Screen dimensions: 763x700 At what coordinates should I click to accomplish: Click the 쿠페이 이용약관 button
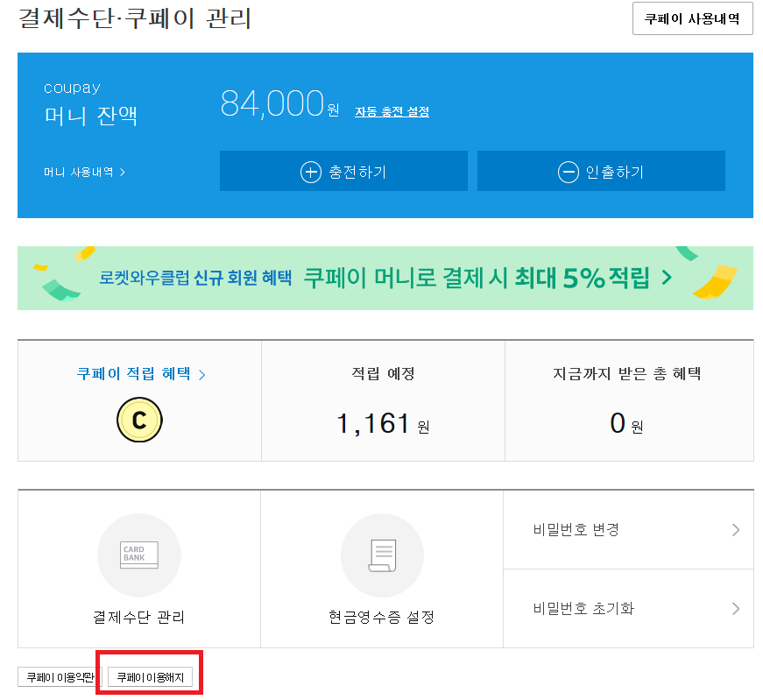(60, 677)
